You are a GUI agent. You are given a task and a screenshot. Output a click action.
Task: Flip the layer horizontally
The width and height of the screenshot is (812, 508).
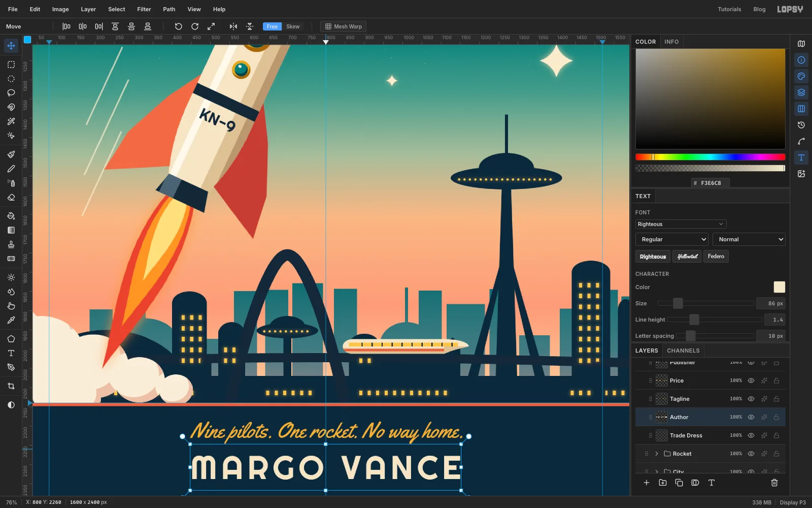[233, 26]
